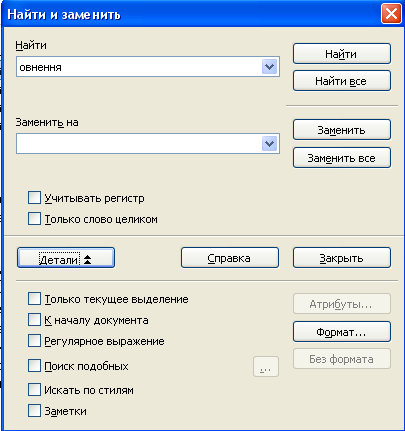Viewport: 405px width, 431px height.
Task: Tick Только текущее выделение checkbox
Action: pyautogui.click(x=34, y=299)
